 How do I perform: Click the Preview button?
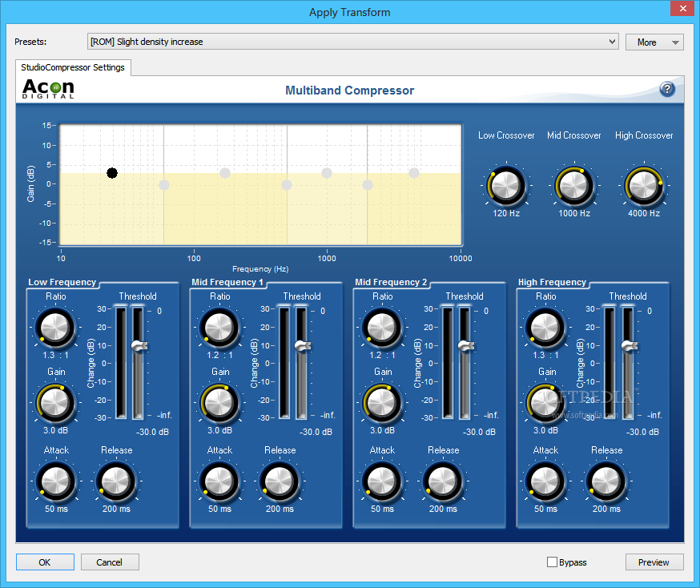tap(654, 562)
